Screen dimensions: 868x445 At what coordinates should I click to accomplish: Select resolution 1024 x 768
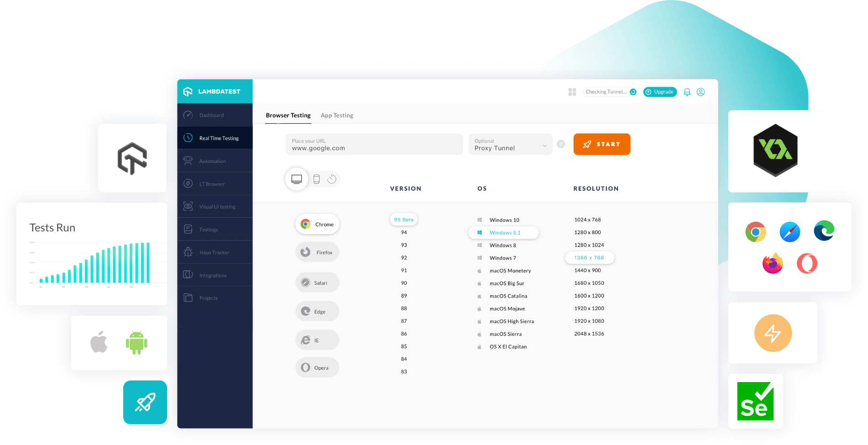click(587, 220)
